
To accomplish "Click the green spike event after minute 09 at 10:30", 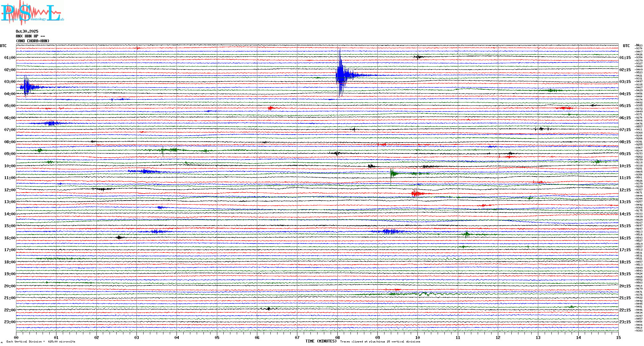I will (393, 174).
